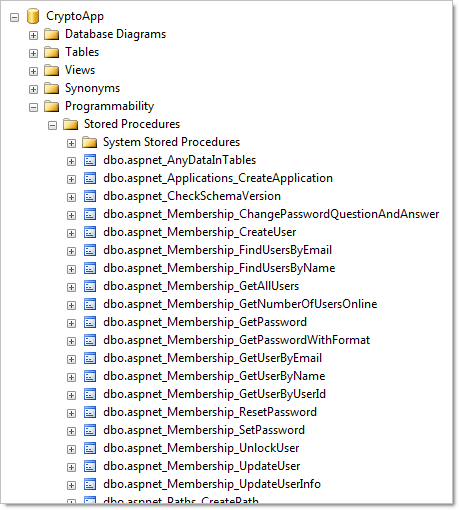
Task: Select dbo.aspnet_Membership_CreateUser text
Action: (x=199, y=232)
